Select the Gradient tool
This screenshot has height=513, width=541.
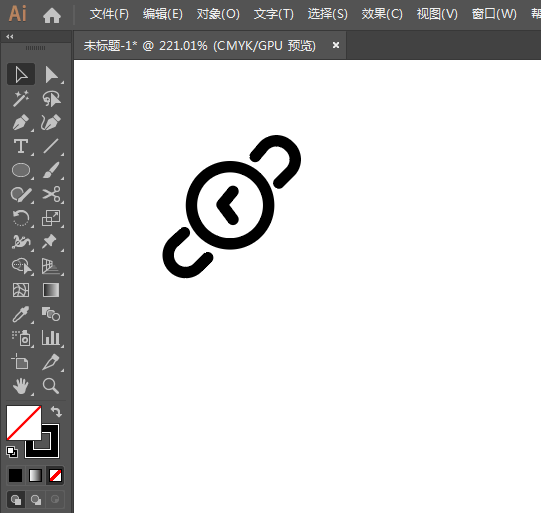(x=51, y=290)
